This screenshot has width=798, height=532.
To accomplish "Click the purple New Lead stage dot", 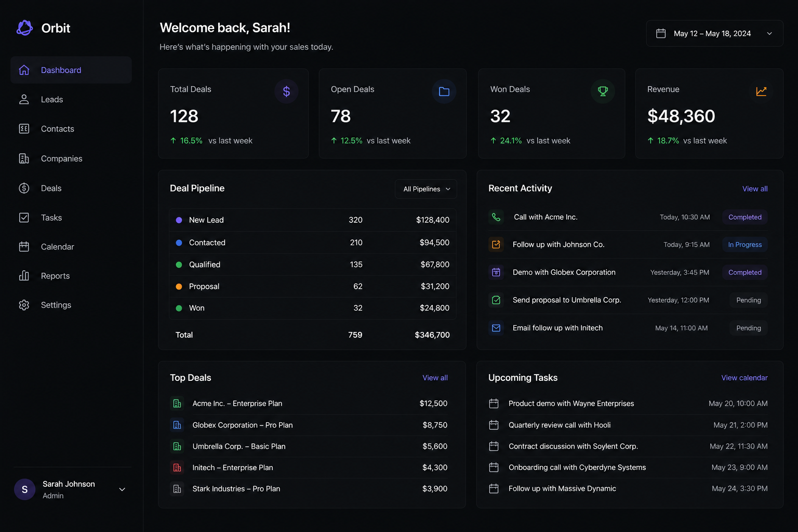I will coord(179,220).
